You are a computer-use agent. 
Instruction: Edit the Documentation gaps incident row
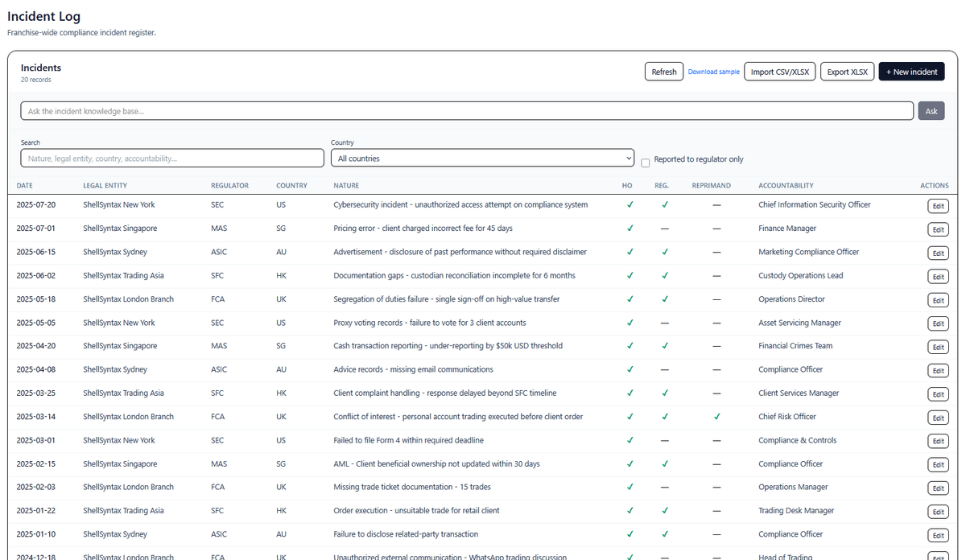coord(938,277)
